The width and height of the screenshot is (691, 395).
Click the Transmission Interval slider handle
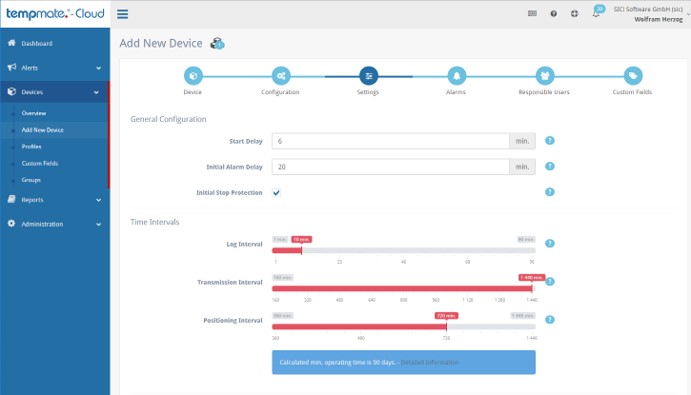coord(532,289)
